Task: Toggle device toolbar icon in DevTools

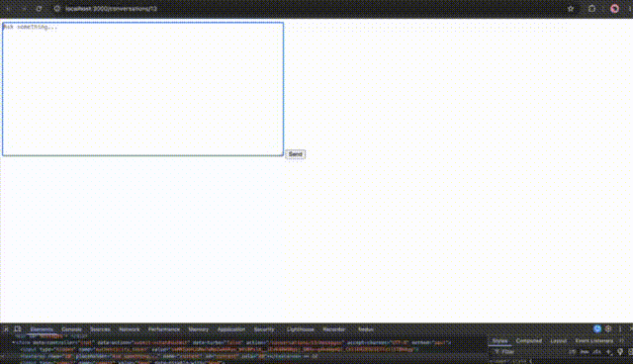Action: pos(18,329)
